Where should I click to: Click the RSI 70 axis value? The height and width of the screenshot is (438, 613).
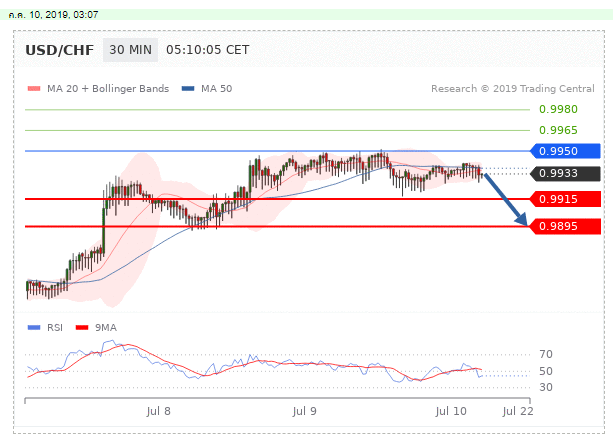(x=546, y=354)
